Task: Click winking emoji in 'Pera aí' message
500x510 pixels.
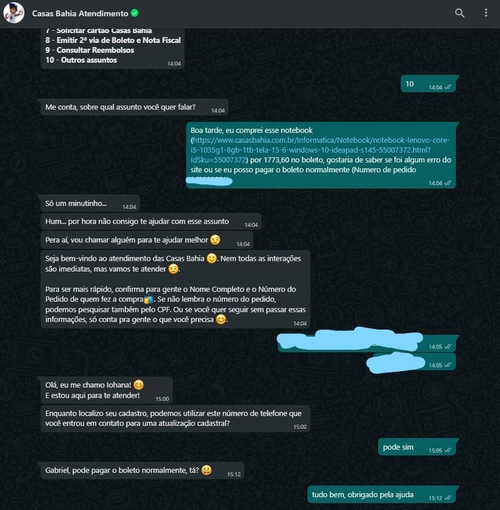Action: point(215,240)
